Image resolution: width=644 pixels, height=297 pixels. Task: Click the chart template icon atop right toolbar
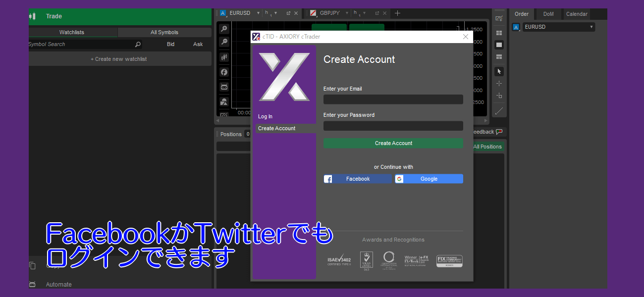pos(499,19)
